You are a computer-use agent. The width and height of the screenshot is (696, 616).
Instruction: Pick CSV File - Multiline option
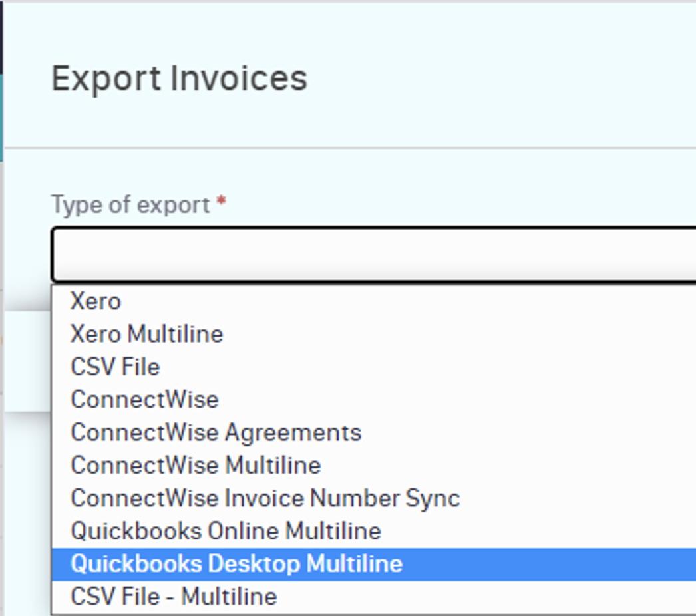[174, 597]
